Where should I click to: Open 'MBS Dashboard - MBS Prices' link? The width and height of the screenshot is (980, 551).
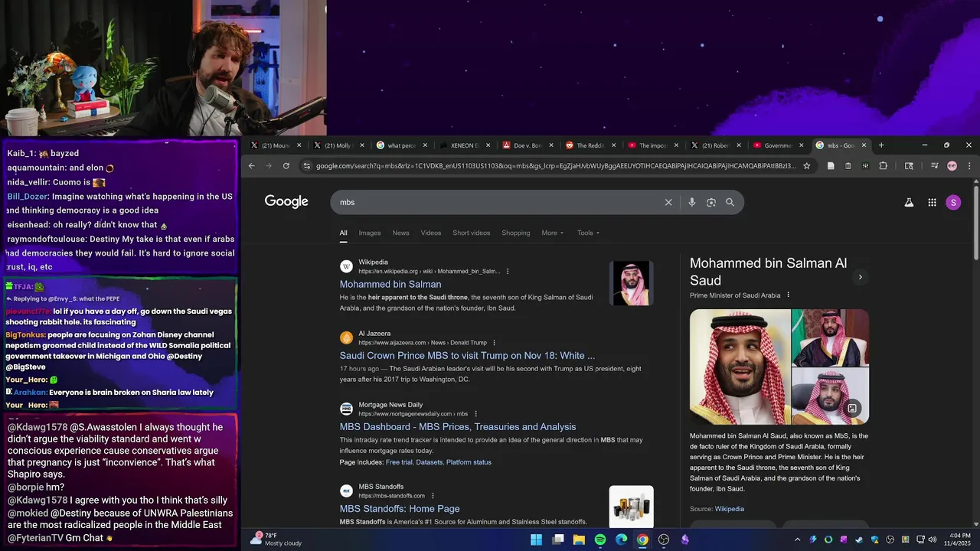tap(458, 426)
